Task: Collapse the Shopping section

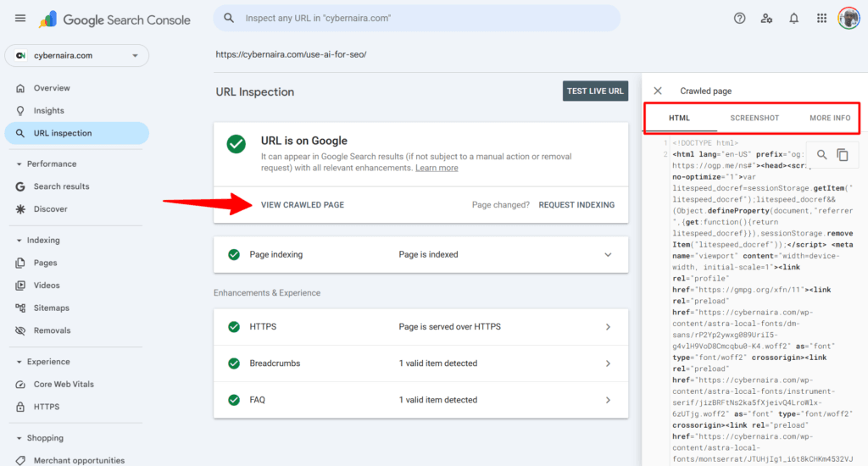Action: coord(19,438)
